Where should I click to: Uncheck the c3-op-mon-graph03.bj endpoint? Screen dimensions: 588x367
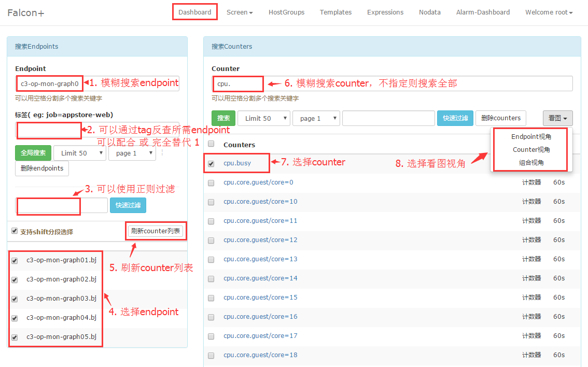(x=15, y=298)
